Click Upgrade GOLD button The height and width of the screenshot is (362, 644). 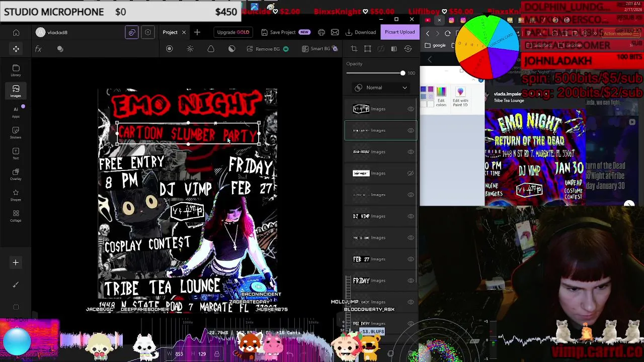pos(233,32)
